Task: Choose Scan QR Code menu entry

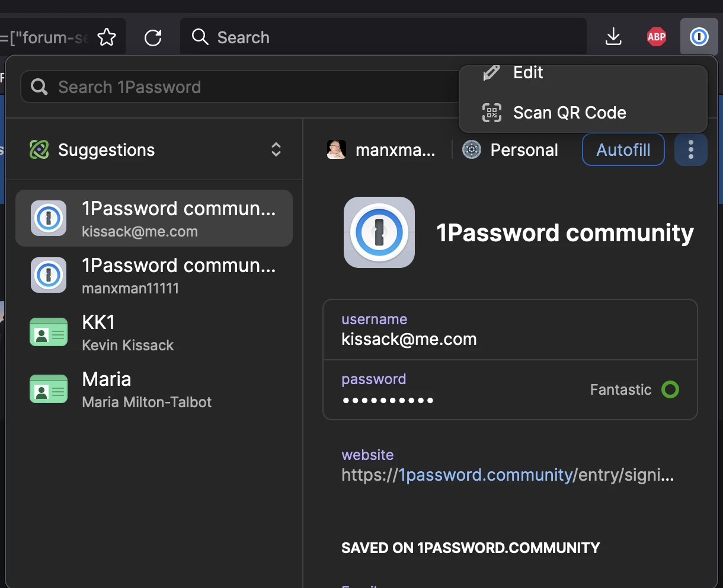Action: coord(583,113)
